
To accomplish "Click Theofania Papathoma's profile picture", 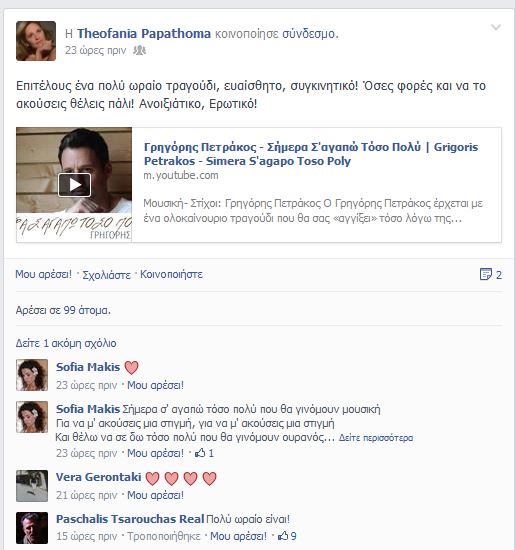I will click(36, 41).
